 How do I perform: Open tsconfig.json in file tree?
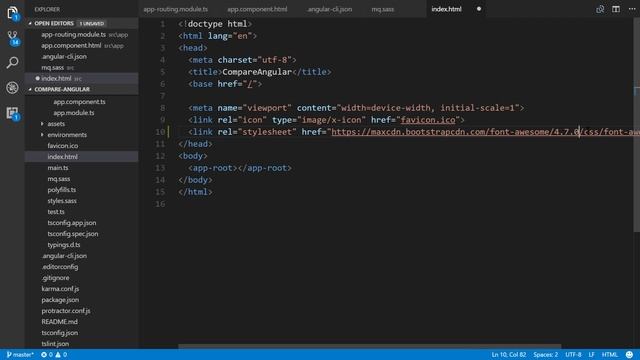60,333
